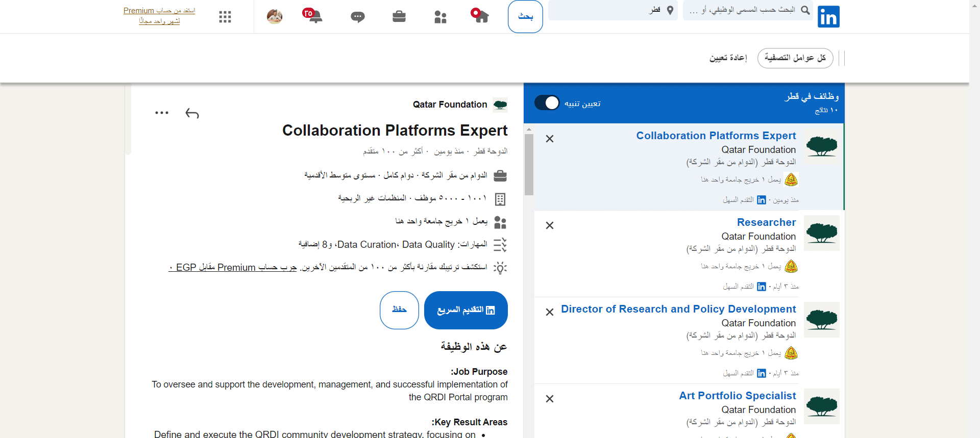This screenshot has width=980, height=438.
Task: Click the briefcase icon in job details
Action: [500, 176]
